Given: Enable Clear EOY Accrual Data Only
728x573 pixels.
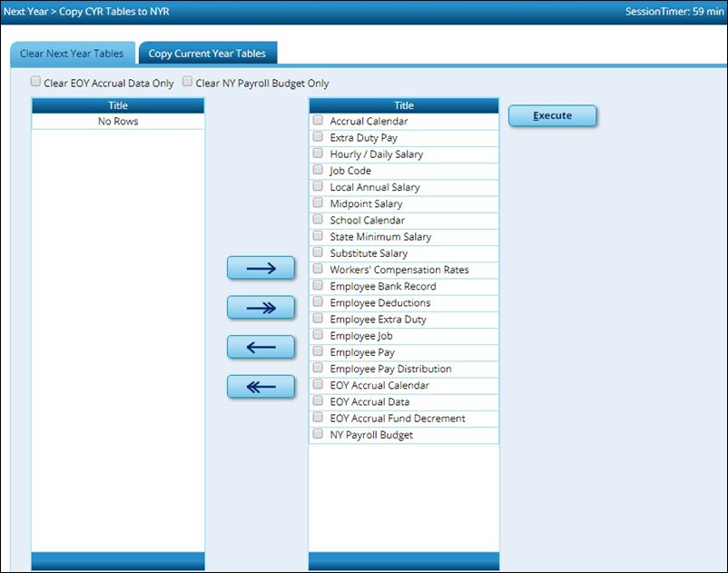Looking at the screenshot, I should point(35,83).
